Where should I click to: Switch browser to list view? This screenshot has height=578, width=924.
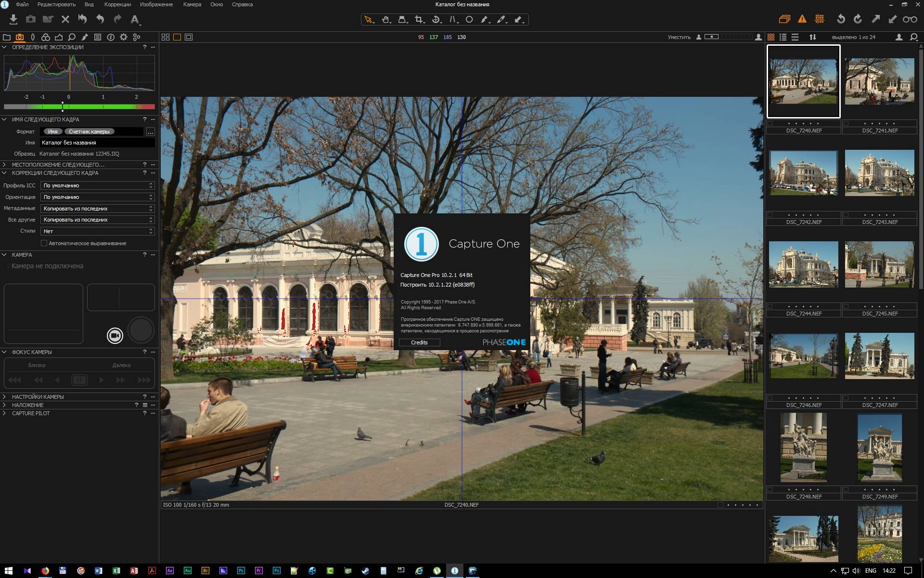(x=783, y=37)
